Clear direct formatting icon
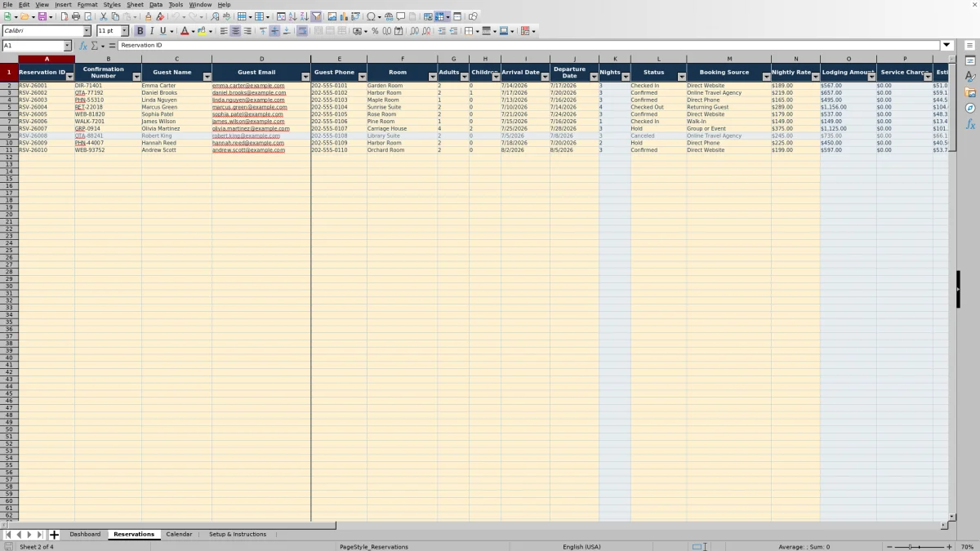The image size is (980, 551). 160,16
